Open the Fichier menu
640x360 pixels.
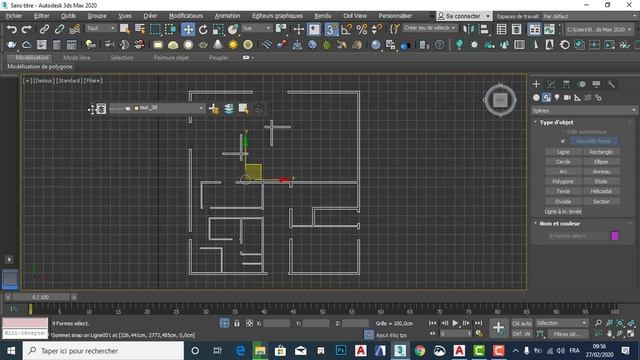click(14, 16)
